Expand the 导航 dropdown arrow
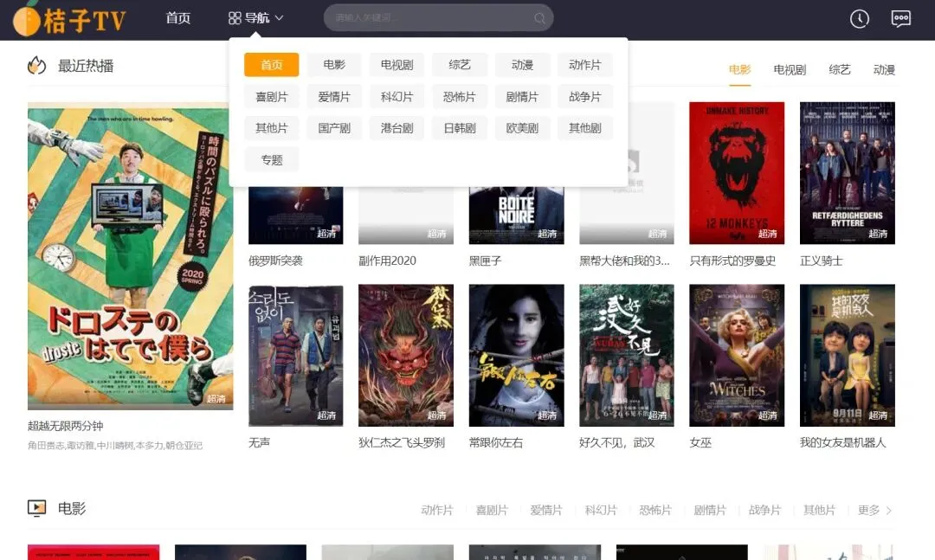This screenshot has height=560, width=935. tap(279, 18)
